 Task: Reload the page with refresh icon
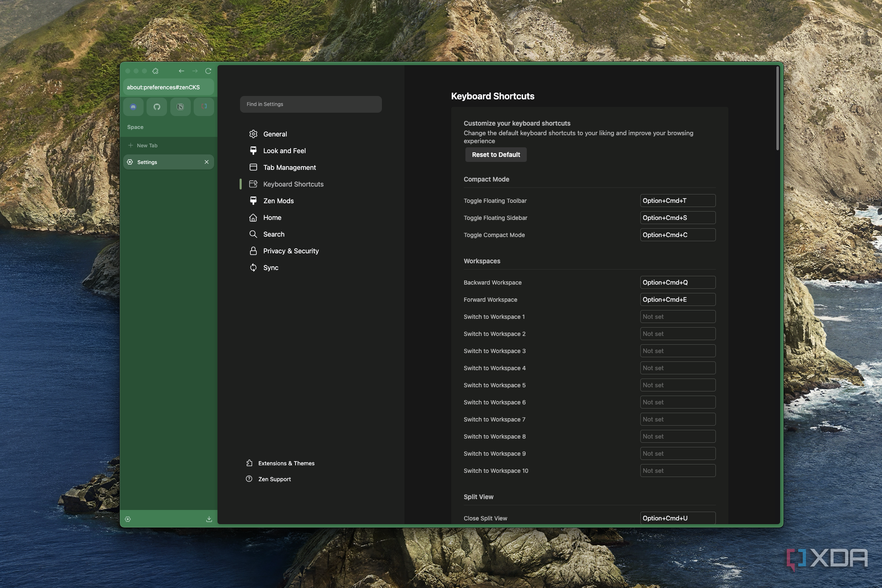point(208,71)
